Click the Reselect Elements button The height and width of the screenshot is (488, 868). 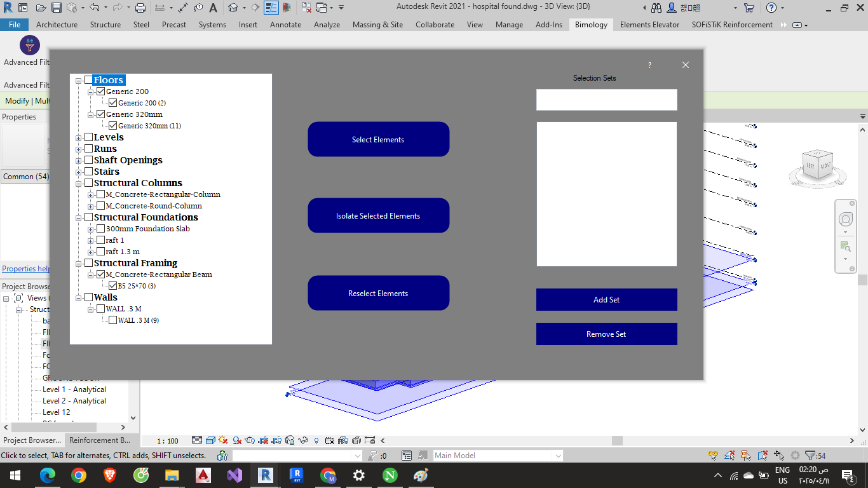pos(378,293)
